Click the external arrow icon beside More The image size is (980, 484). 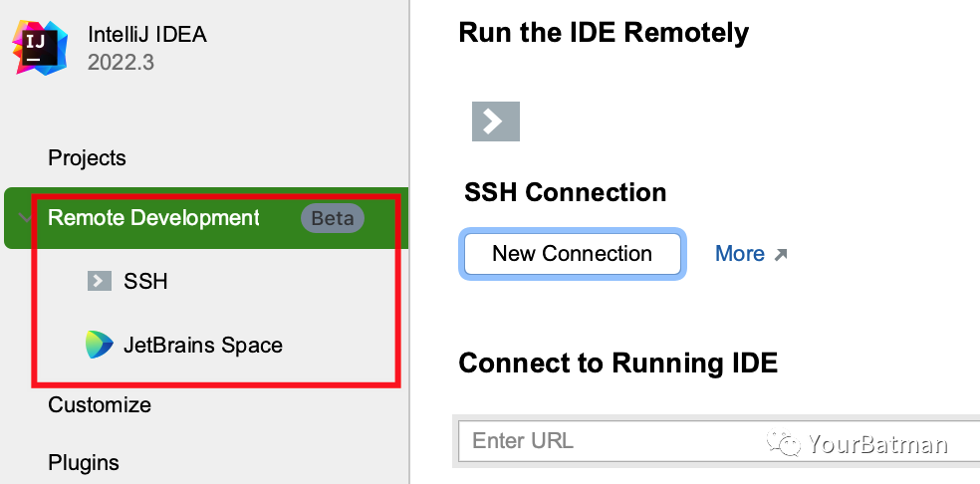coord(781,255)
